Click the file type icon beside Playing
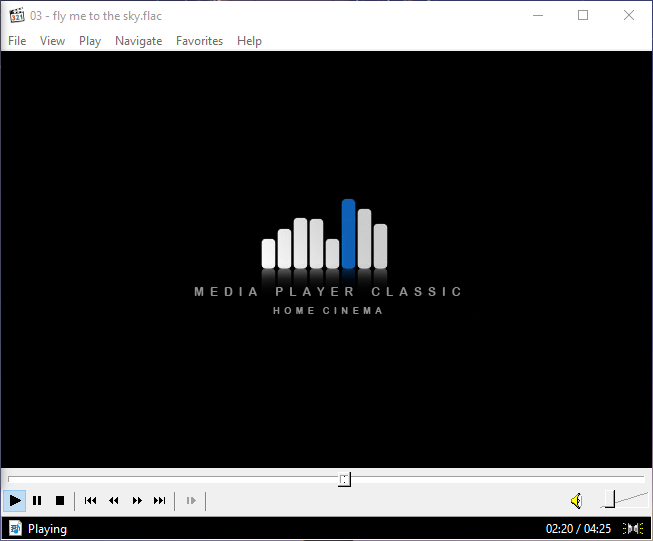Viewport: 653px width, 541px height. click(x=15, y=529)
